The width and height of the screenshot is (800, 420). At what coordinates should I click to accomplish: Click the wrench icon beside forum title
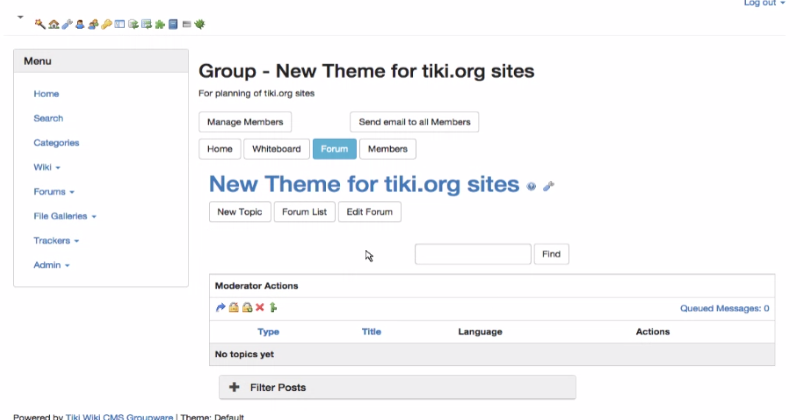click(x=548, y=186)
